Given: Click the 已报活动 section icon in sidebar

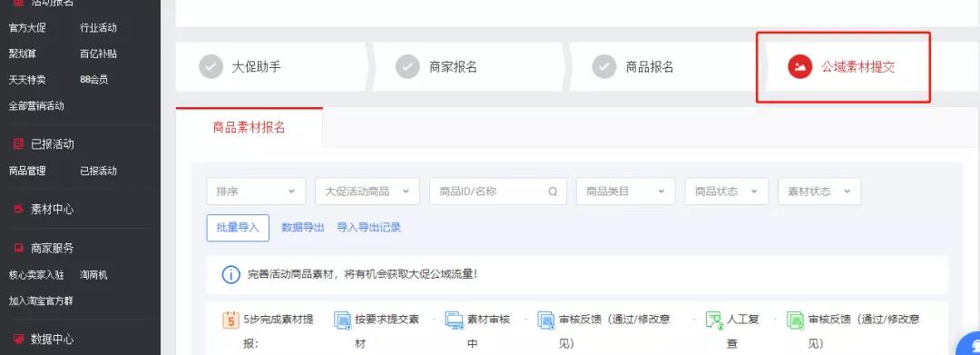Looking at the screenshot, I should tap(19, 144).
